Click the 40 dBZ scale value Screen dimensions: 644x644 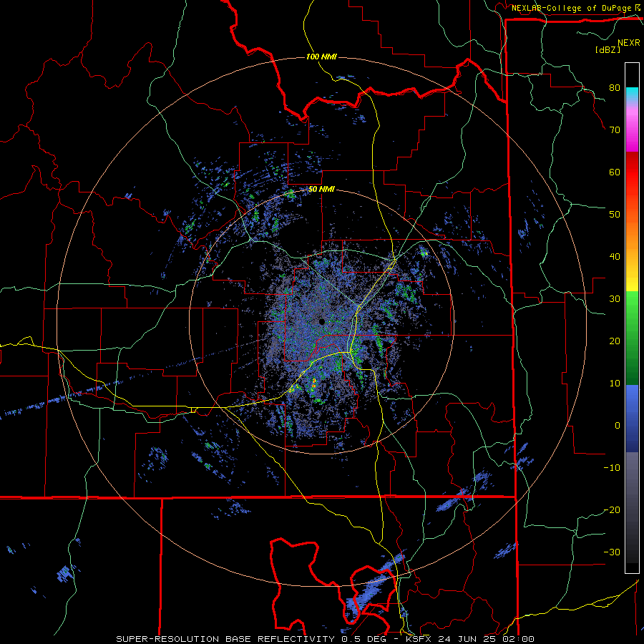(615, 257)
